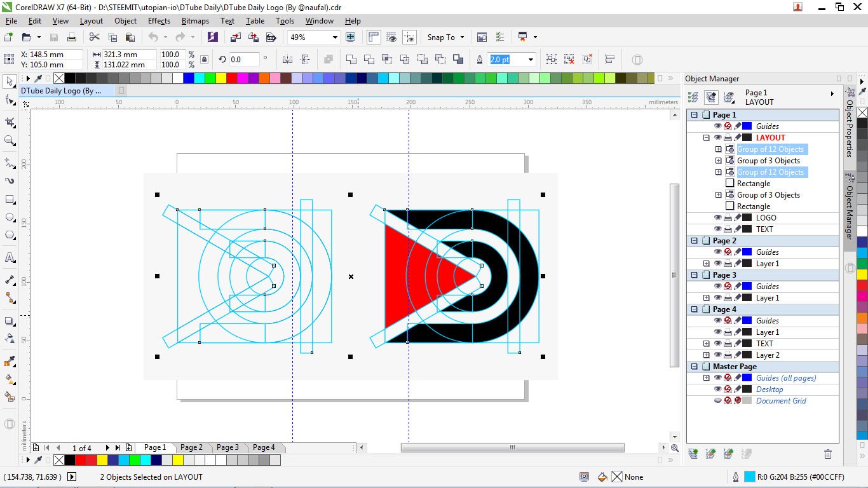Select the Drop Shadow tool in toolbox

coord(10,321)
